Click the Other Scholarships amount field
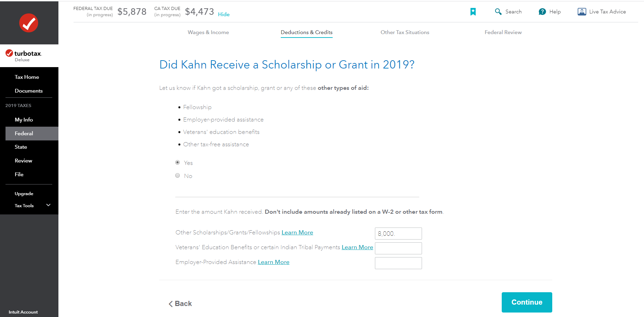The height and width of the screenshot is (317, 644). 398,233
